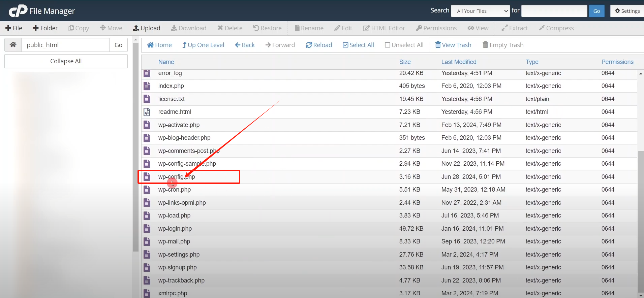Click the Go button next to search
The height and width of the screenshot is (298, 644).
point(596,11)
